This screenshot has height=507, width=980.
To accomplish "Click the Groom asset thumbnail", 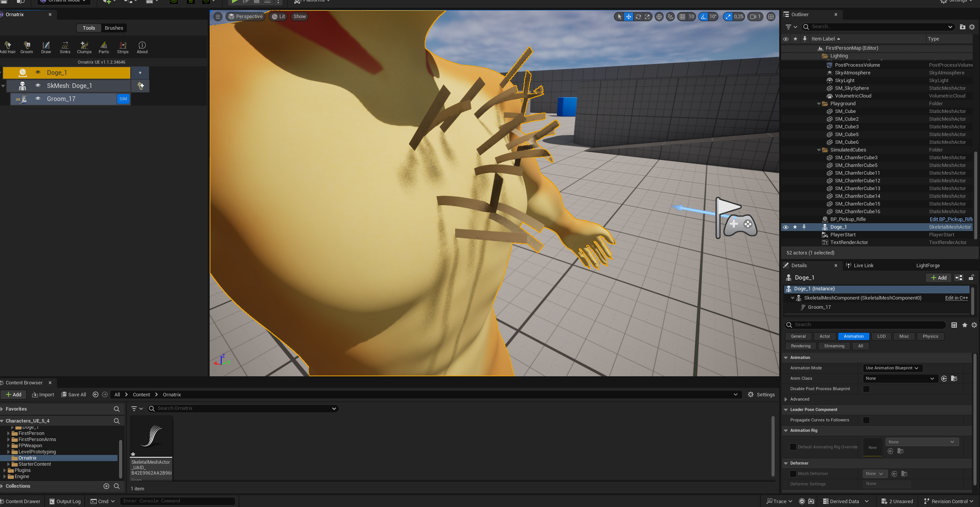I will [151, 436].
